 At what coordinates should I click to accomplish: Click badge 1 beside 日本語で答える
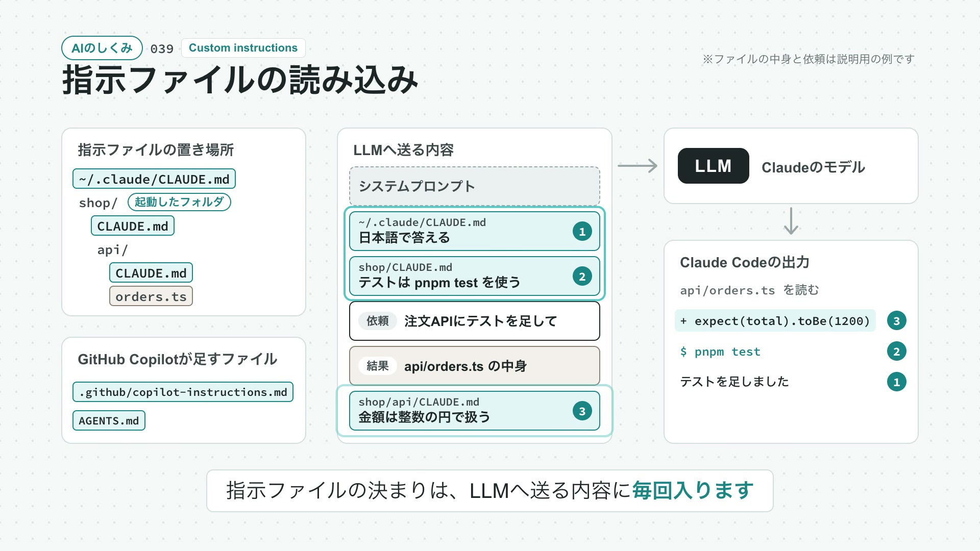[582, 232]
